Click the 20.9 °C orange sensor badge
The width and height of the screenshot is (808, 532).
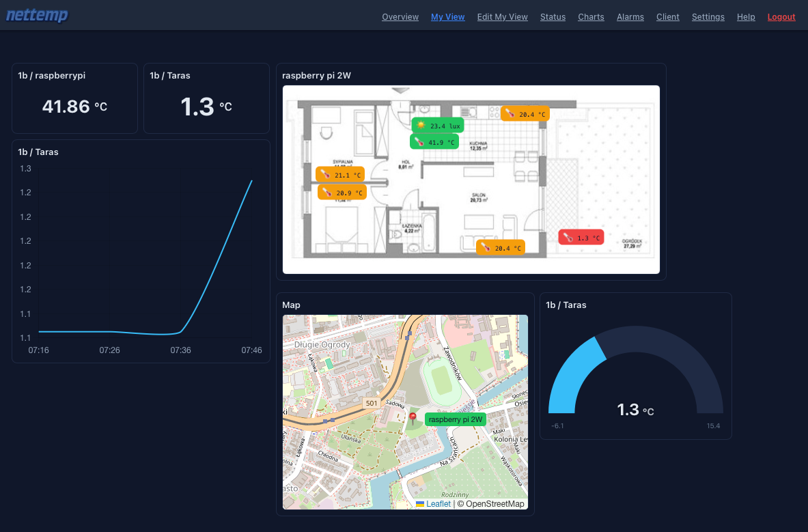point(342,193)
